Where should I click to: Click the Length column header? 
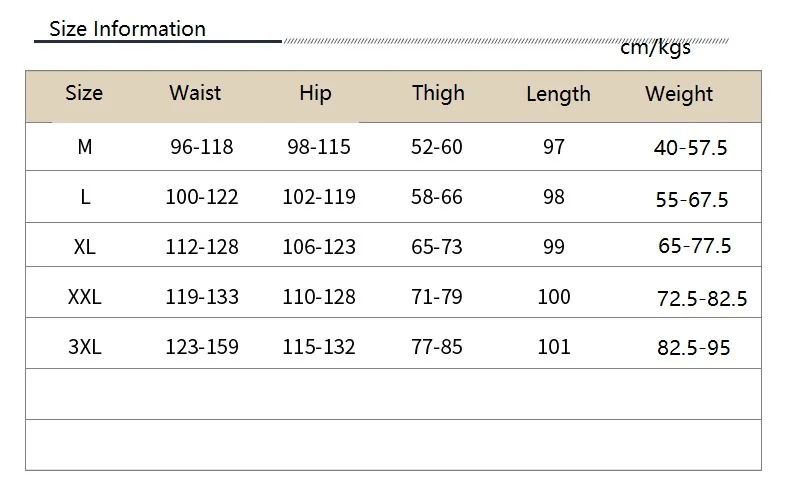[x=558, y=94]
